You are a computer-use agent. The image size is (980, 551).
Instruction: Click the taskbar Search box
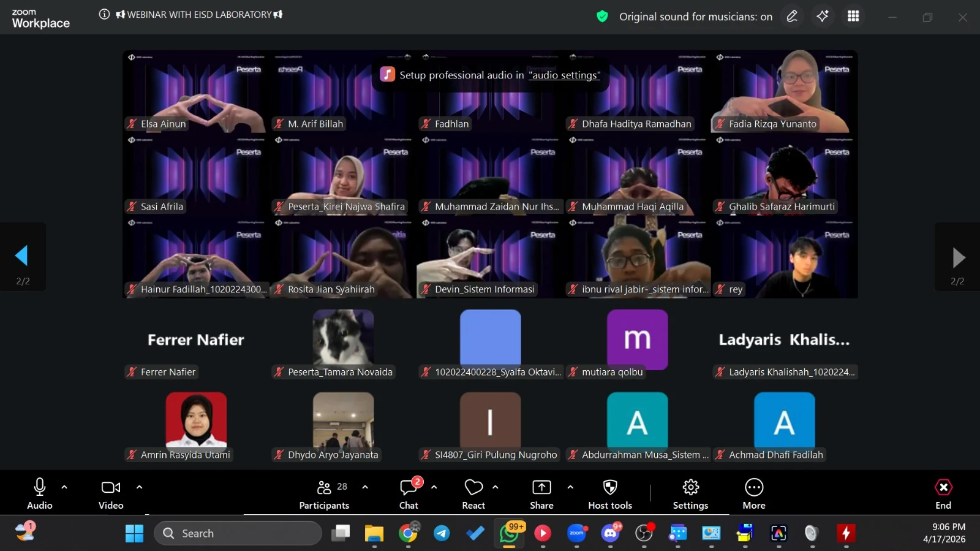238,533
